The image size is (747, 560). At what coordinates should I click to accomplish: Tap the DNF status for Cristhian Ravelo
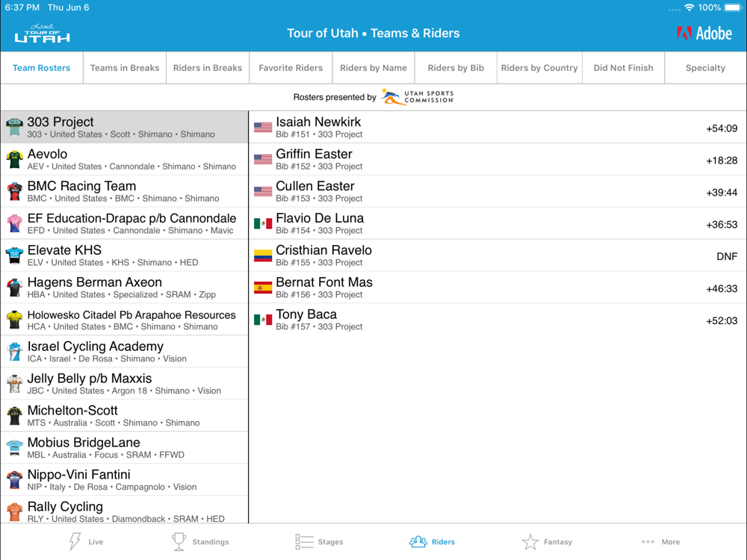pos(727,257)
